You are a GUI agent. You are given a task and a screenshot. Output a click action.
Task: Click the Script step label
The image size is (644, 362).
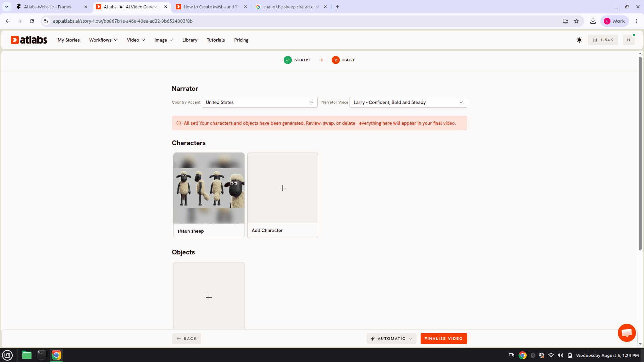pos(303,60)
